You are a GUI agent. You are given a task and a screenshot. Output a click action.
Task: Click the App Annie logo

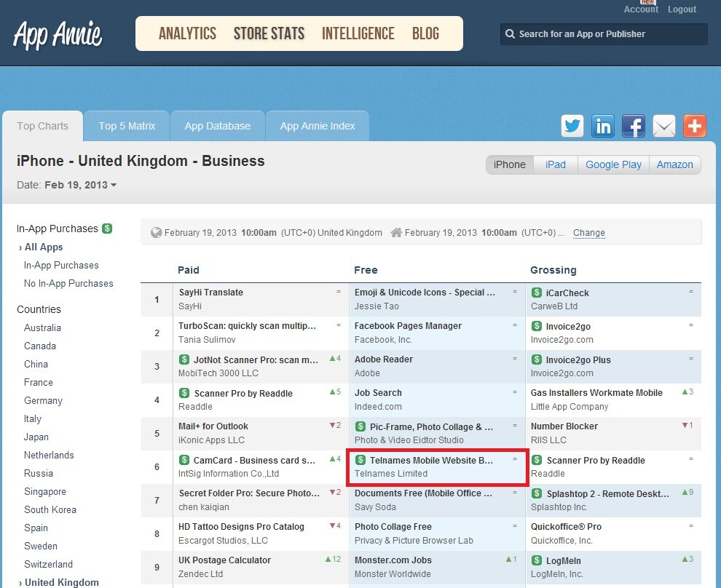tap(58, 35)
